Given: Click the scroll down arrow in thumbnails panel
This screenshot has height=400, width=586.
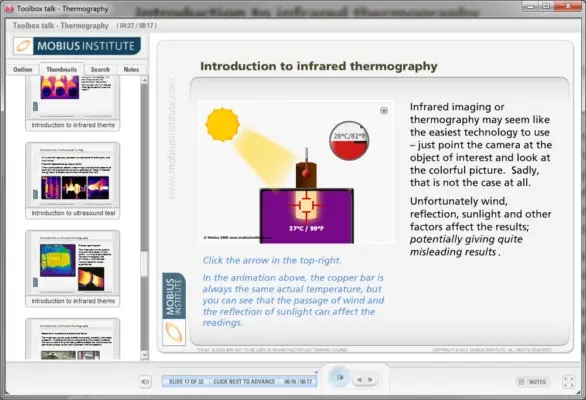Looking at the screenshot, I should click(144, 355).
